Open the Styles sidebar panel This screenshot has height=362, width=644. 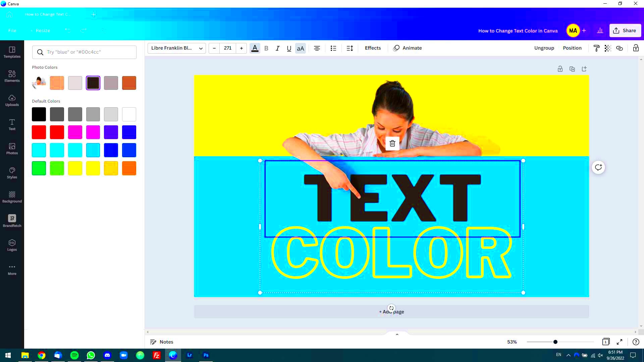click(x=12, y=173)
